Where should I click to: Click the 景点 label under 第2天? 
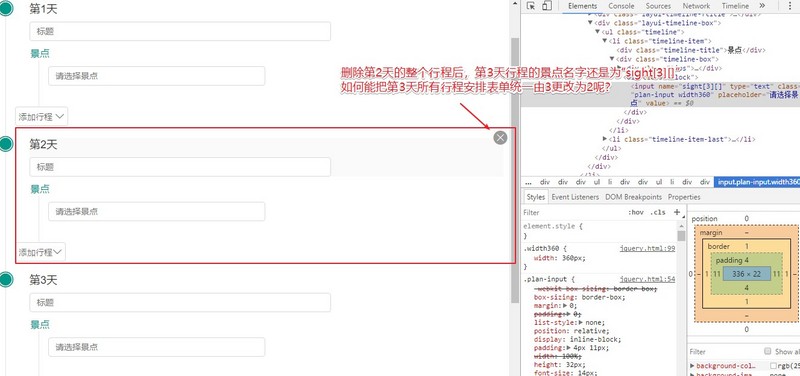[40, 189]
